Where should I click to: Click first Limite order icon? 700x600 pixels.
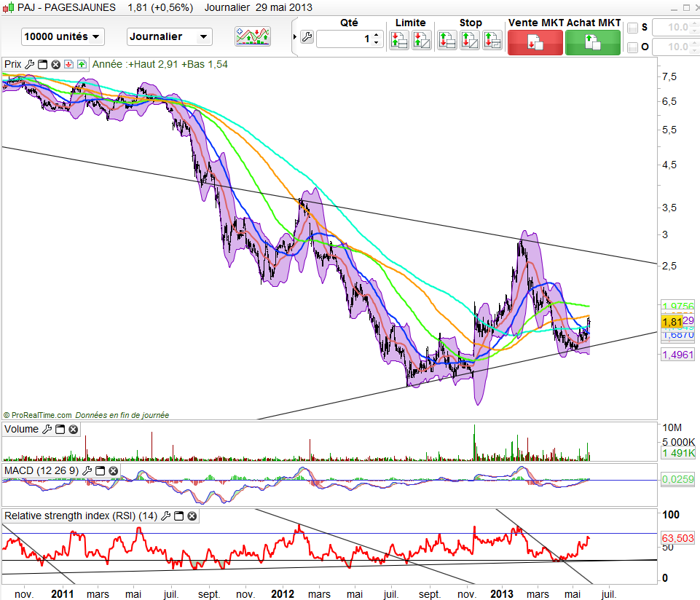coord(399,40)
